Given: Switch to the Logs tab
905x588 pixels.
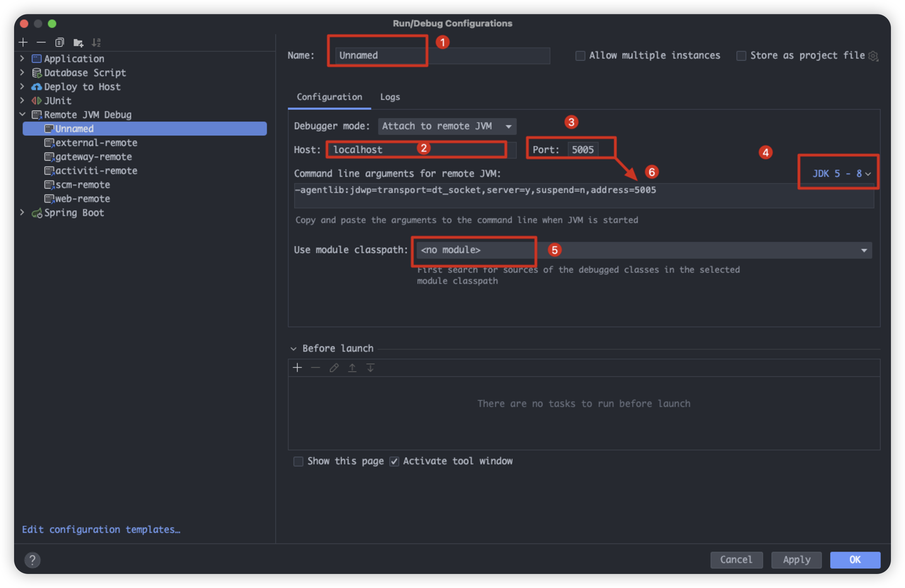Looking at the screenshot, I should click(390, 97).
